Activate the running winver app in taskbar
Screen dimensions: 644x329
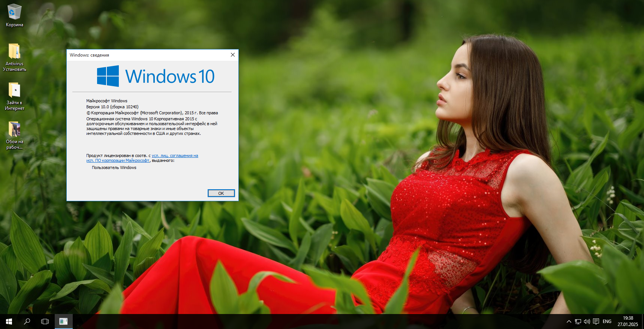tap(63, 322)
